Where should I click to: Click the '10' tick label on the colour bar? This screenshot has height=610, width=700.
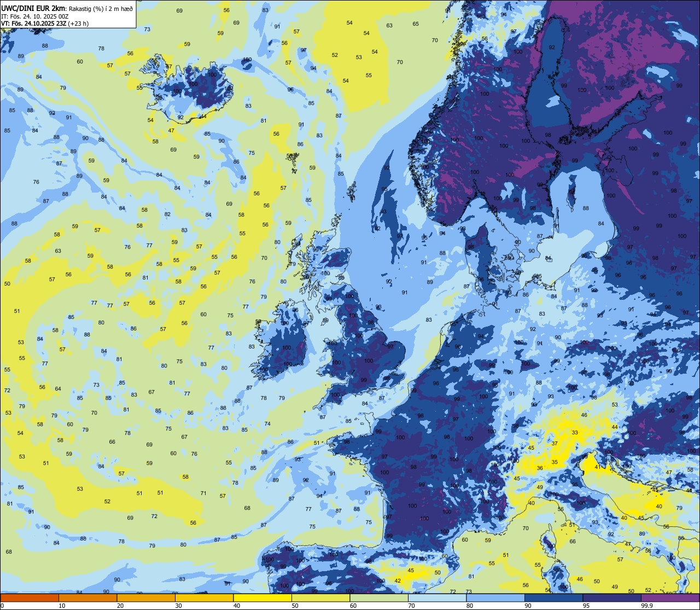point(62,606)
